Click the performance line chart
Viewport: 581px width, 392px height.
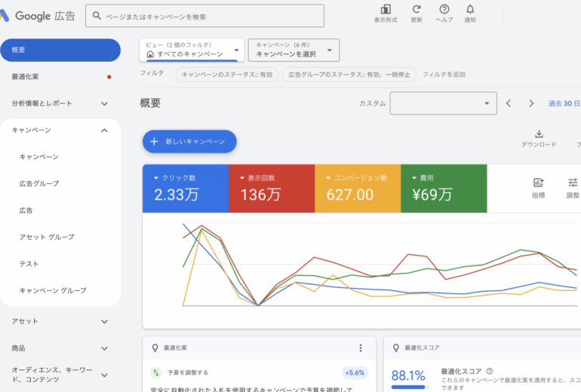(x=380, y=265)
